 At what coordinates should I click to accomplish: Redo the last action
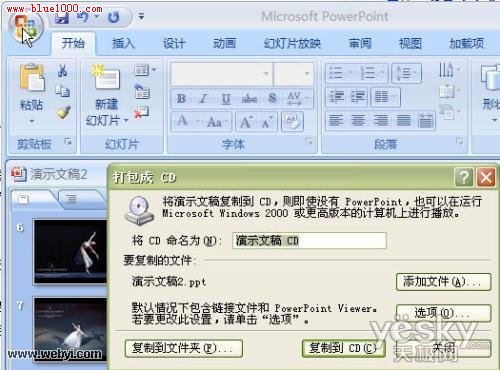point(113,17)
